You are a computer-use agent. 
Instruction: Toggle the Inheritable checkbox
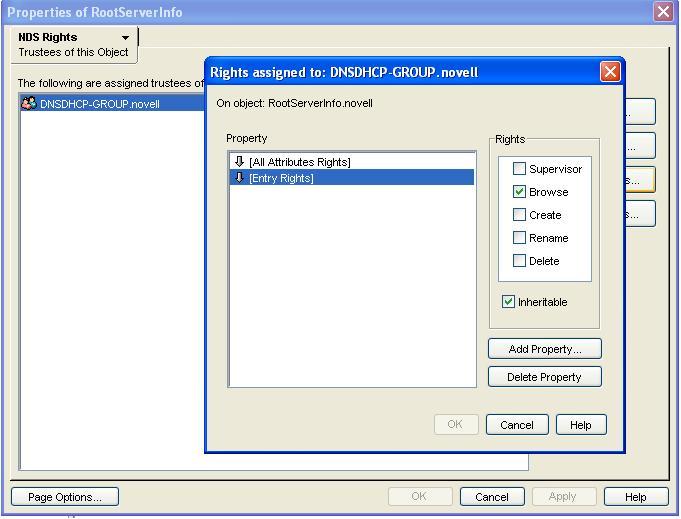[508, 301]
